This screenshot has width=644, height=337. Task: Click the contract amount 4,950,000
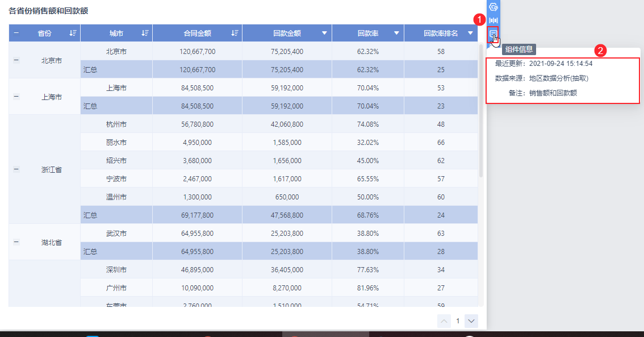pos(197,142)
